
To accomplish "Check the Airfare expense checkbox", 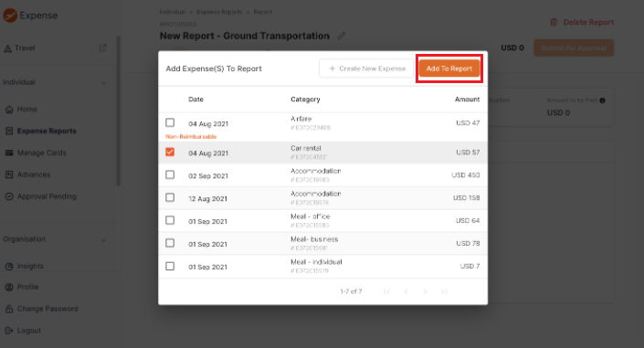I will pyautogui.click(x=170, y=122).
